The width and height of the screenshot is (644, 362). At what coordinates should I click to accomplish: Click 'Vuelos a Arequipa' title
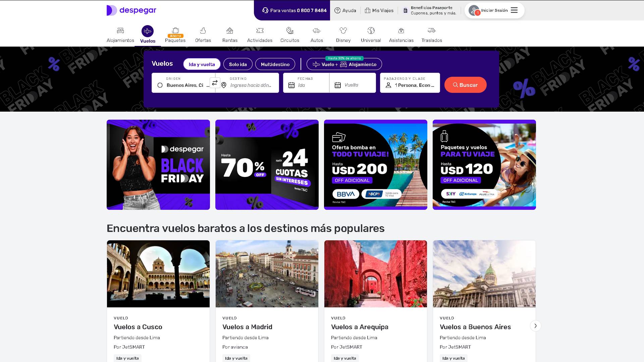point(360,327)
